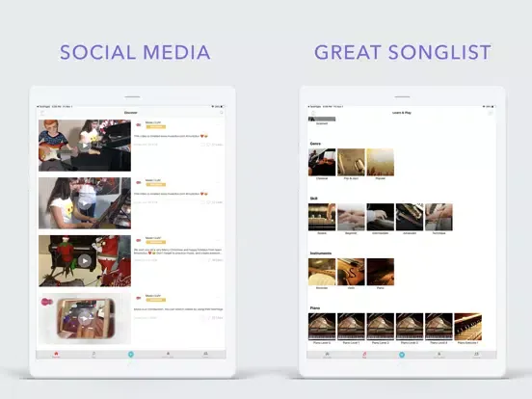Click the yellow badge on girl-at-piano post

click(156, 185)
